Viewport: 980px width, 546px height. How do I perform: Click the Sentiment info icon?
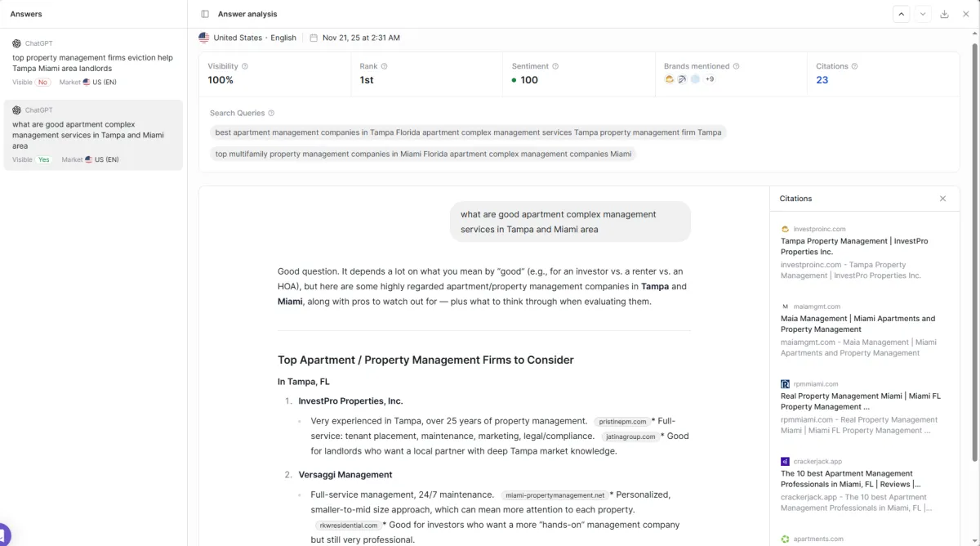(555, 66)
